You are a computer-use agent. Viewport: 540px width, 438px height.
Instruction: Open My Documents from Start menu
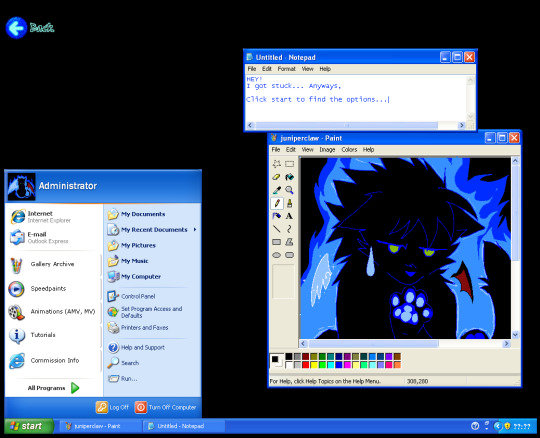(x=136, y=214)
